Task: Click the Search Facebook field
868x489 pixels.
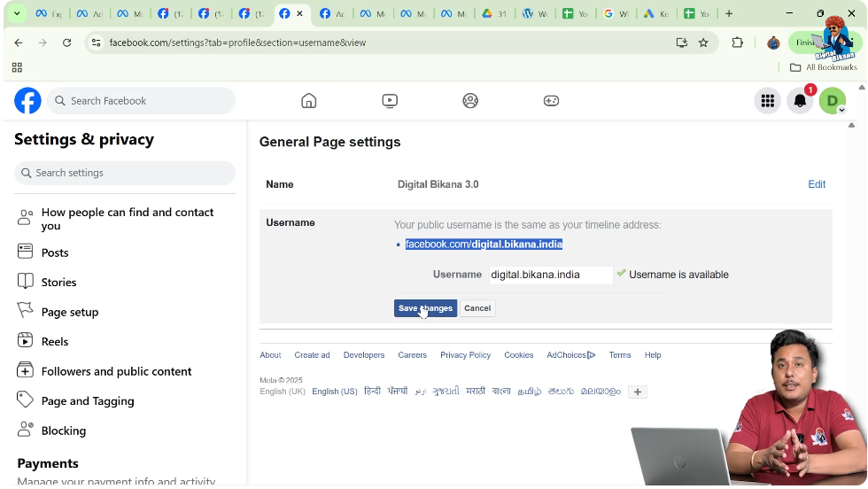Action: click(142, 101)
